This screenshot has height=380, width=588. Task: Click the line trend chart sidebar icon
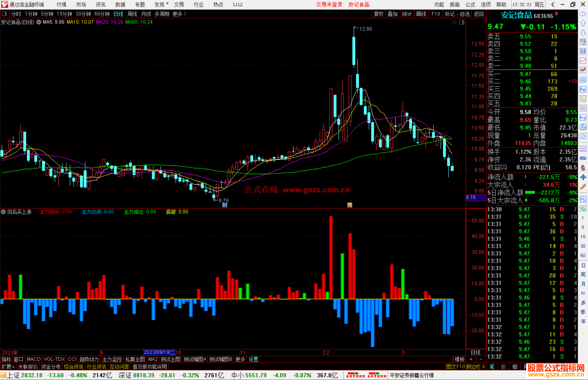click(583, 61)
